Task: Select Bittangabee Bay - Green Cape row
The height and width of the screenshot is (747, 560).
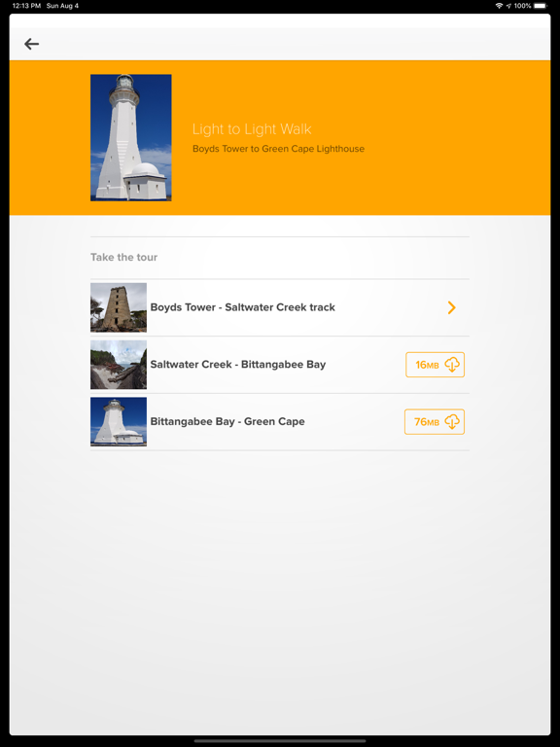Action: click(x=280, y=421)
